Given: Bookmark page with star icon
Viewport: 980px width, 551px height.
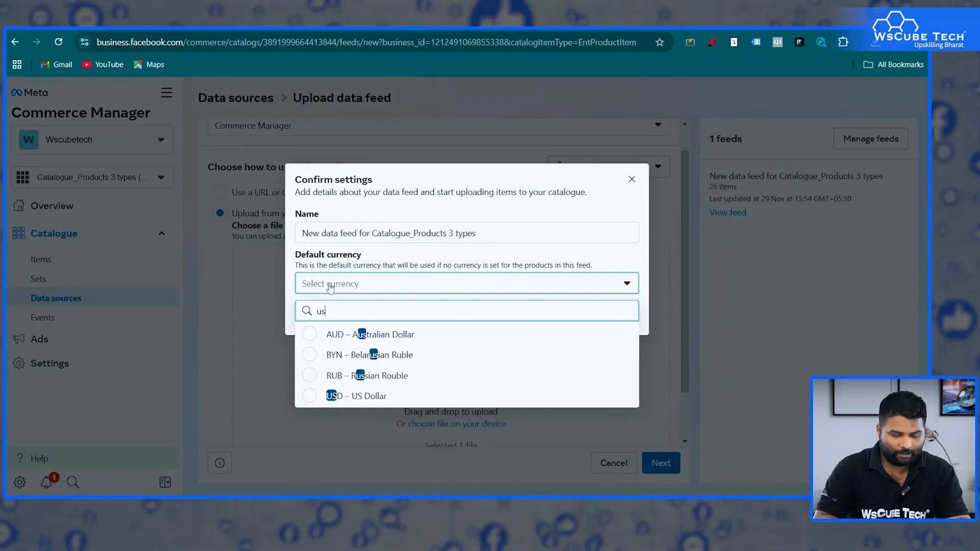Looking at the screenshot, I should point(659,42).
